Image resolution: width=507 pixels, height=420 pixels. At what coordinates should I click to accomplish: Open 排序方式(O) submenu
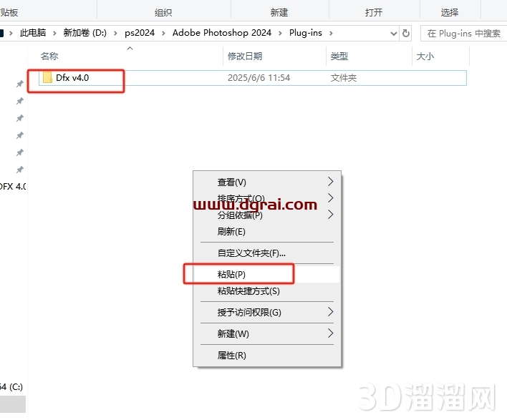point(267,198)
